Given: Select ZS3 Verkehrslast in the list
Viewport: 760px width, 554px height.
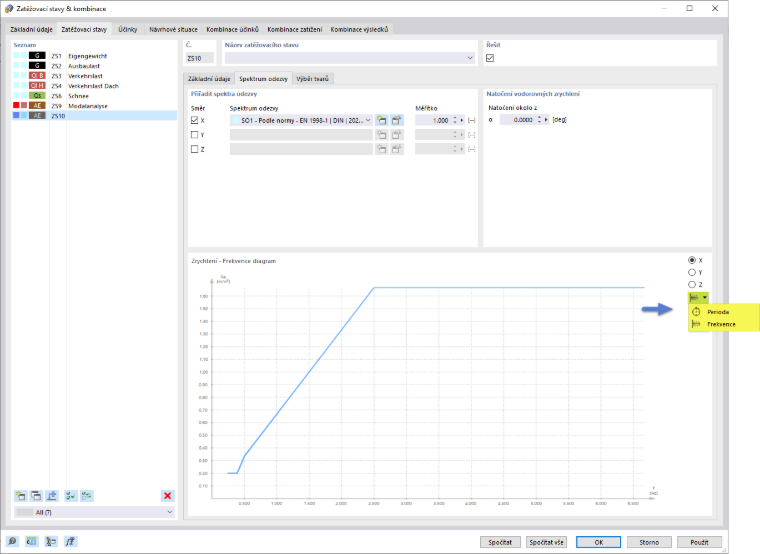Looking at the screenshot, I should coord(95,76).
